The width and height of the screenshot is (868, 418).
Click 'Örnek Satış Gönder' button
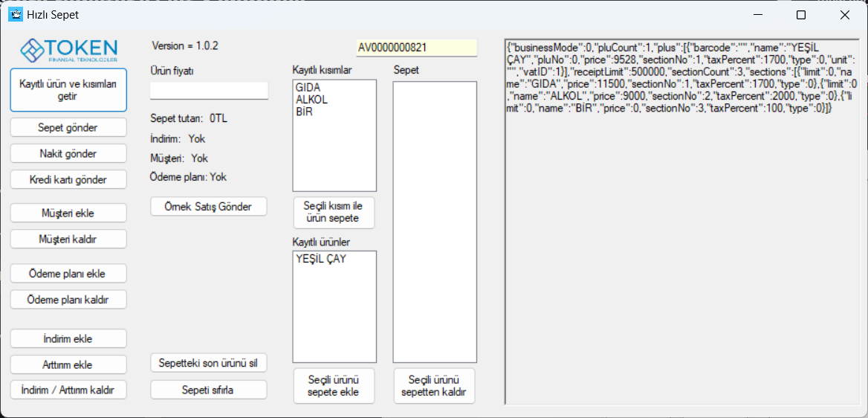[x=208, y=207]
